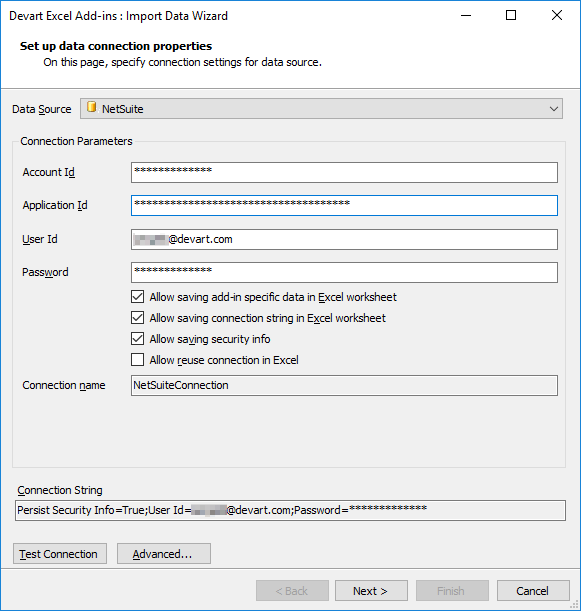Click the disabled Back button

click(x=292, y=591)
